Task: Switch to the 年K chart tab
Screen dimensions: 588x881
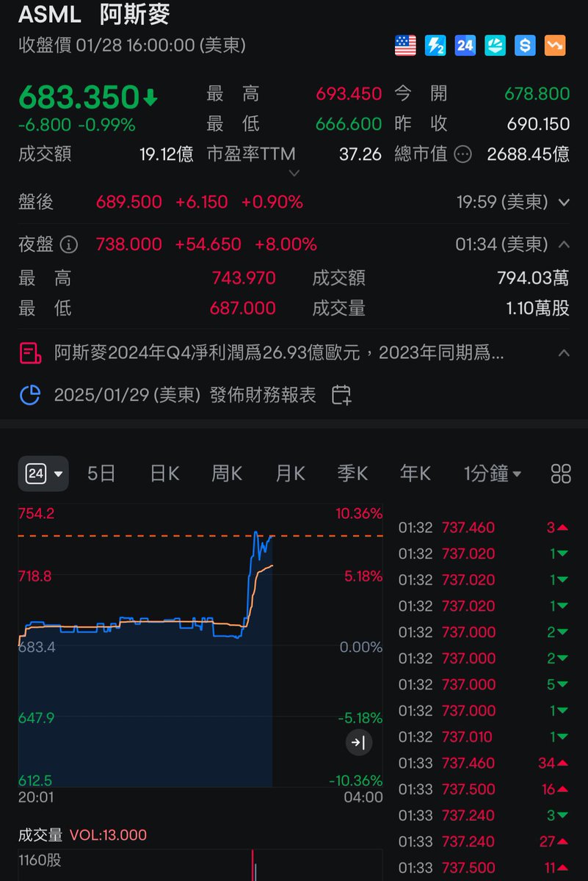Action: click(x=415, y=474)
